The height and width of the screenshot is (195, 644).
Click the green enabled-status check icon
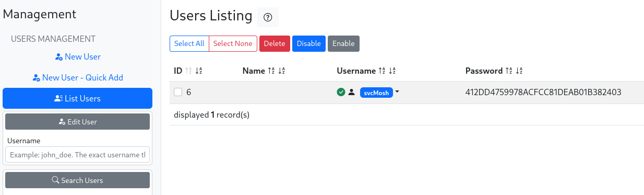341,93
